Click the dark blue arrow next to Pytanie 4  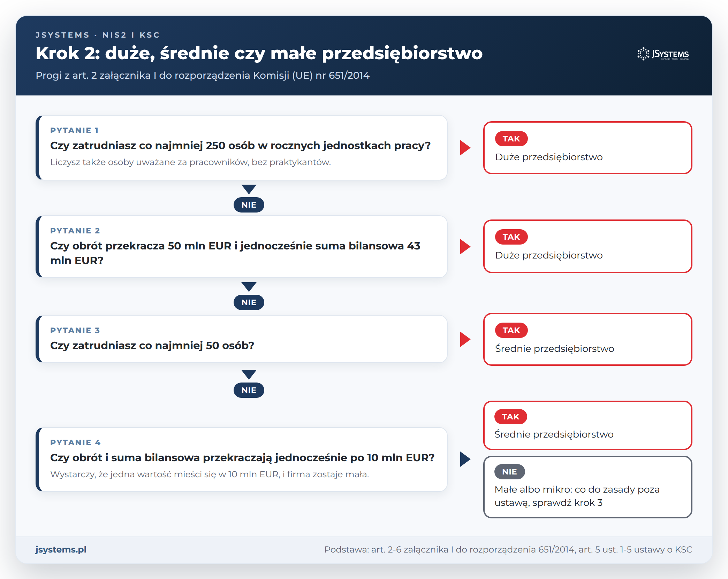tap(465, 459)
